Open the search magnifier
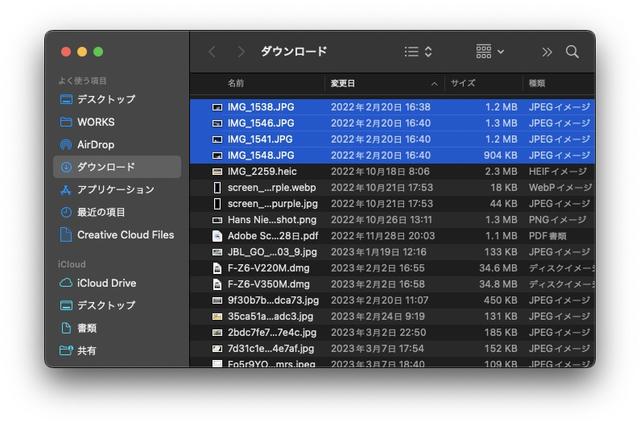This screenshot has width=640, height=427. tap(572, 52)
